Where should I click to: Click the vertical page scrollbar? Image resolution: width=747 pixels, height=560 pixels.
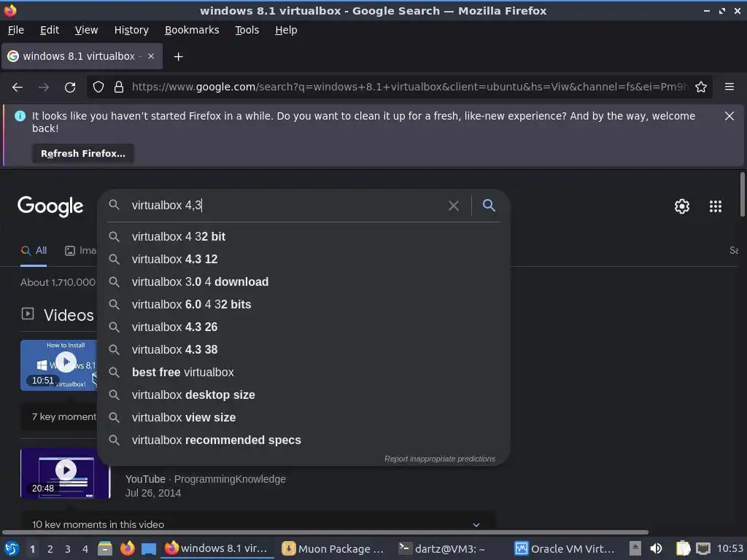742,194
